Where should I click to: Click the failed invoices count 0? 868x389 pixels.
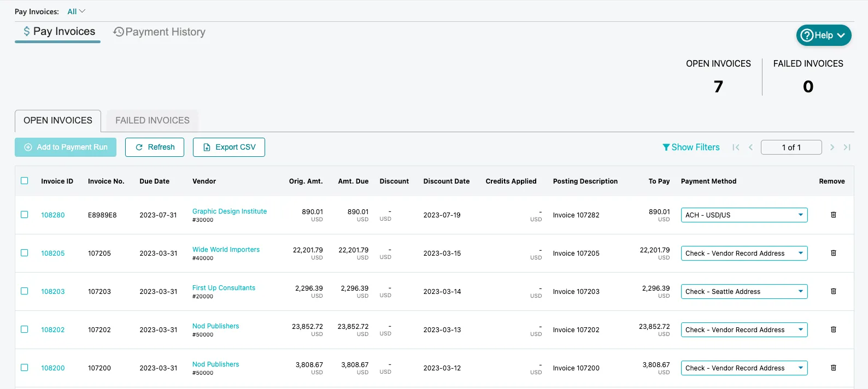tap(808, 86)
